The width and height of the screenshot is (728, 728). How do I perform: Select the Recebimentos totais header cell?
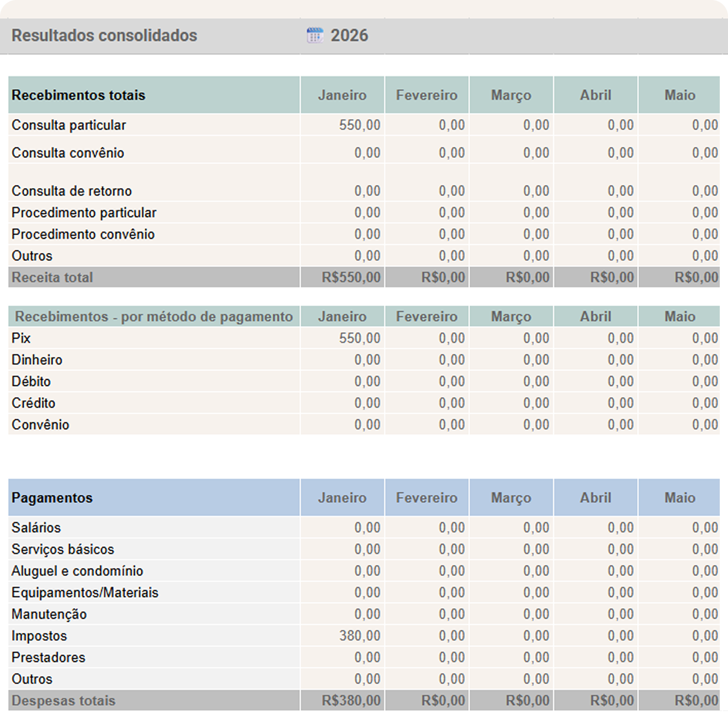tap(79, 95)
